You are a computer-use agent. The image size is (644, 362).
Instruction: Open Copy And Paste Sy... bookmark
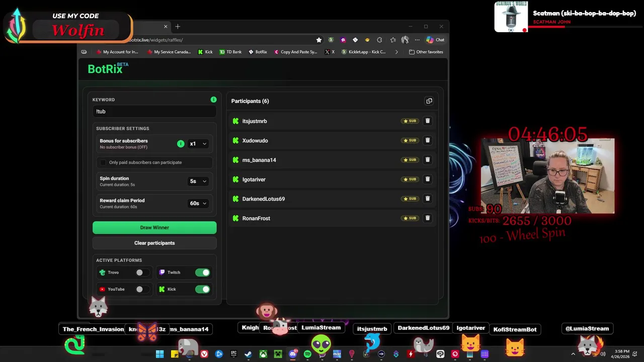tap(295, 52)
